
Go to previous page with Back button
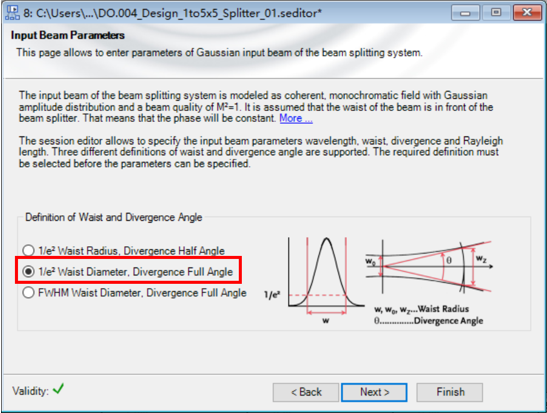[306, 392]
